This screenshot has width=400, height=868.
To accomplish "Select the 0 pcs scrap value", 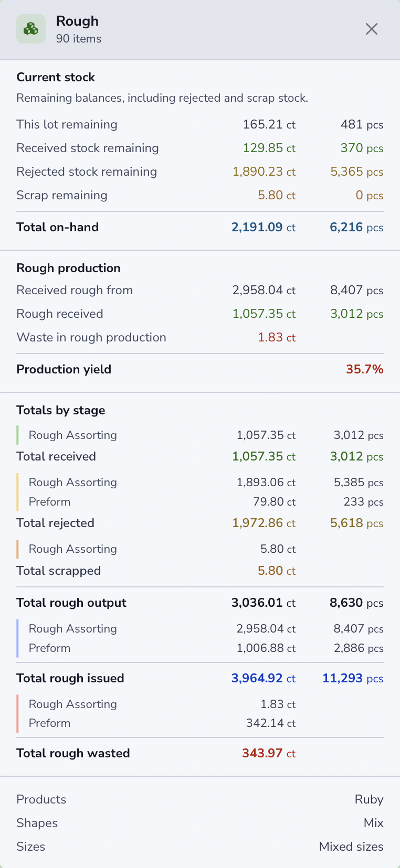I will [370, 195].
